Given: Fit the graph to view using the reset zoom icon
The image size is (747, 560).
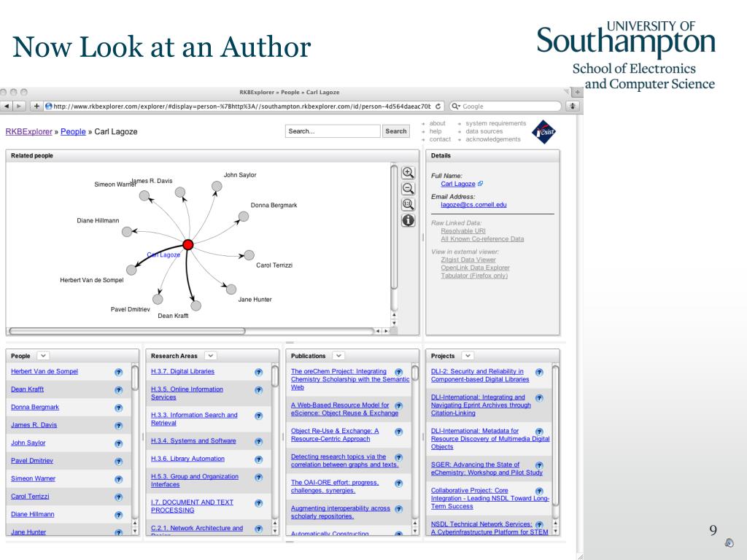Looking at the screenshot, I should [x=409, y=204].
